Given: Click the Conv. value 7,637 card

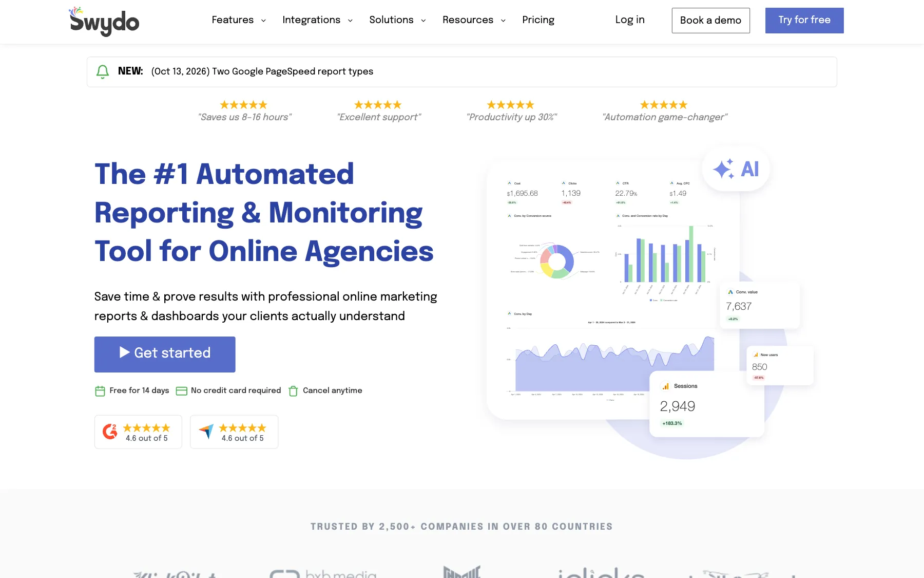Looking at the screenshot, I should 760,305.
